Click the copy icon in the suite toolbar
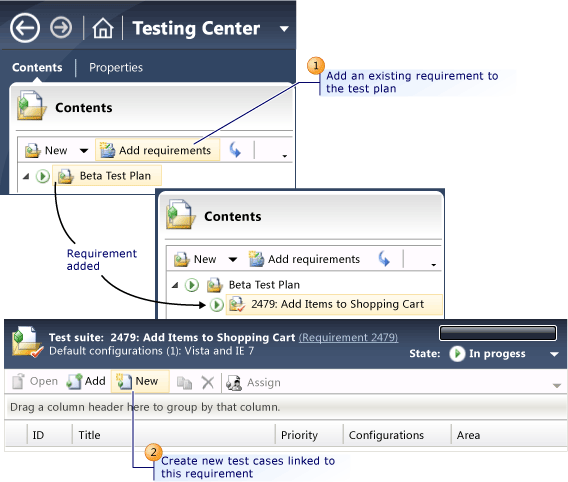The height and width of the screenshot is (482, 568). tap(184, 382)
